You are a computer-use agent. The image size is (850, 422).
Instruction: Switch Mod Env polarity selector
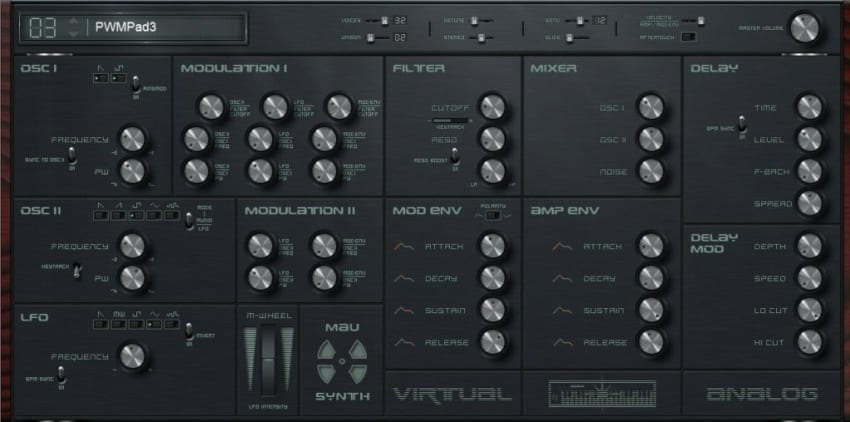[492, 214]
